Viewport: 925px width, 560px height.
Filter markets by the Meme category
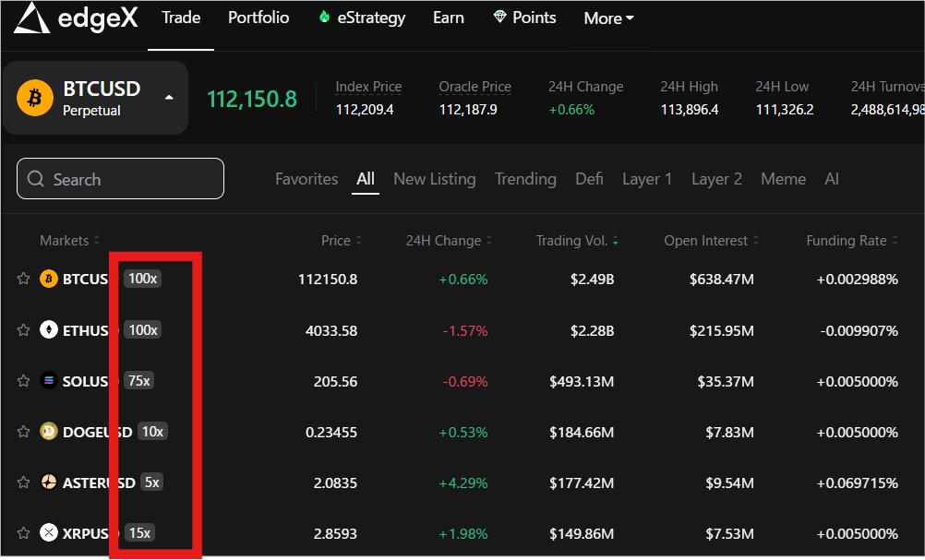coord(783,179)
